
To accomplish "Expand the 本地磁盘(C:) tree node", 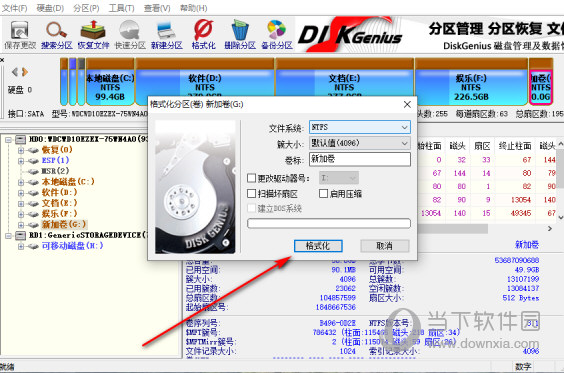I will pyautogui.click(x=21, y=182).
